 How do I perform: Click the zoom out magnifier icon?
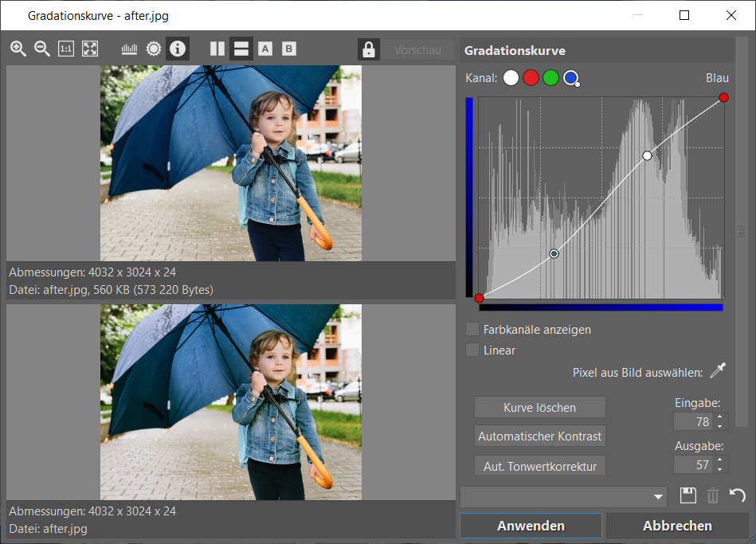point(42,49)
